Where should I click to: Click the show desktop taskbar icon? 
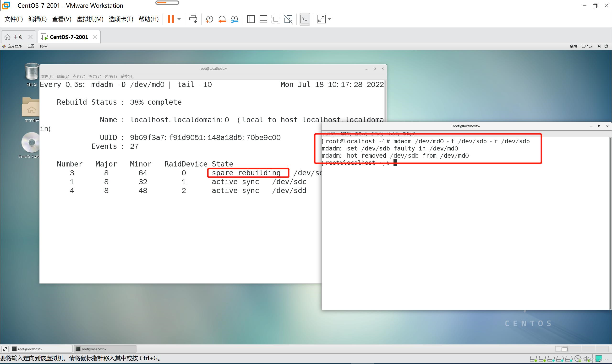pos(5,349)
